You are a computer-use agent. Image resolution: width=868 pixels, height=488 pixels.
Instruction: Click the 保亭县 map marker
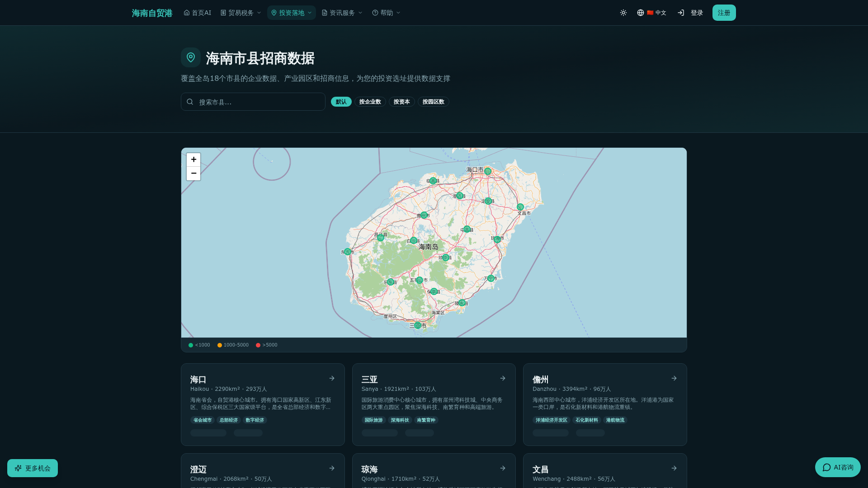(x=434, y=291)
